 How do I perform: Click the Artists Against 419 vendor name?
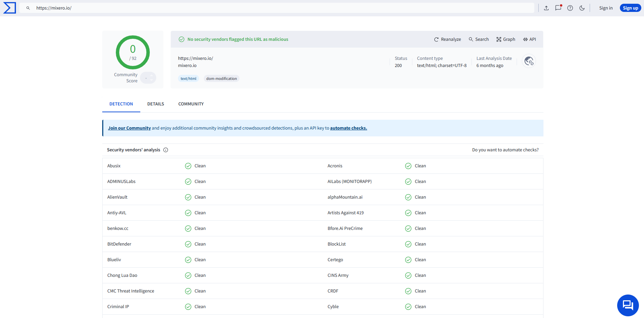345,213
